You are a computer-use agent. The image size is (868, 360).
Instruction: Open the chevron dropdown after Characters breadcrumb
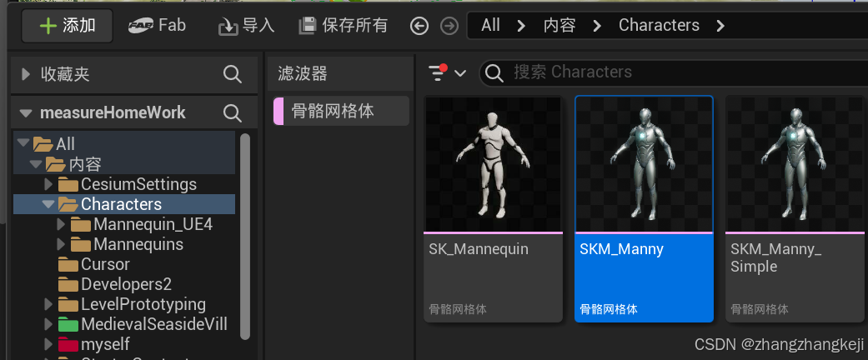pos(720,26)
